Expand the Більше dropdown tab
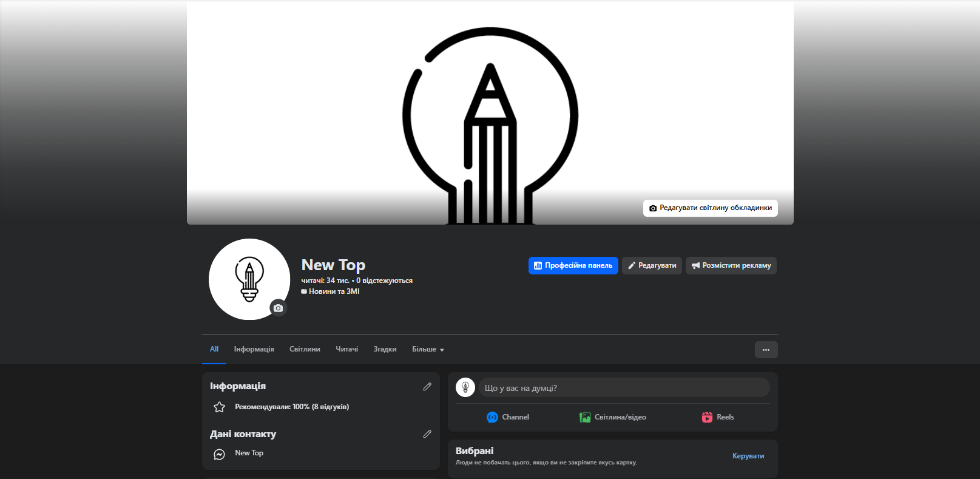This screenshot has height=479, width=980. point(428,350)
